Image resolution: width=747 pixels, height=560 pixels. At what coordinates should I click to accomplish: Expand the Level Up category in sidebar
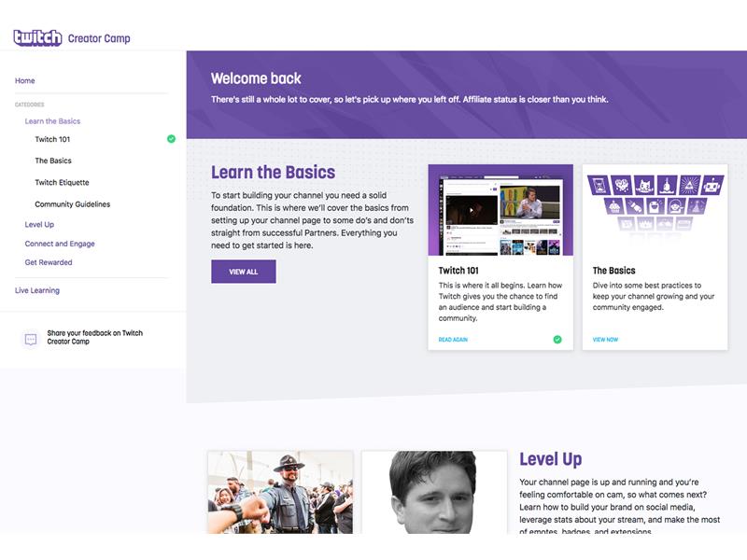pyautogui.click(x=39, y=225)
